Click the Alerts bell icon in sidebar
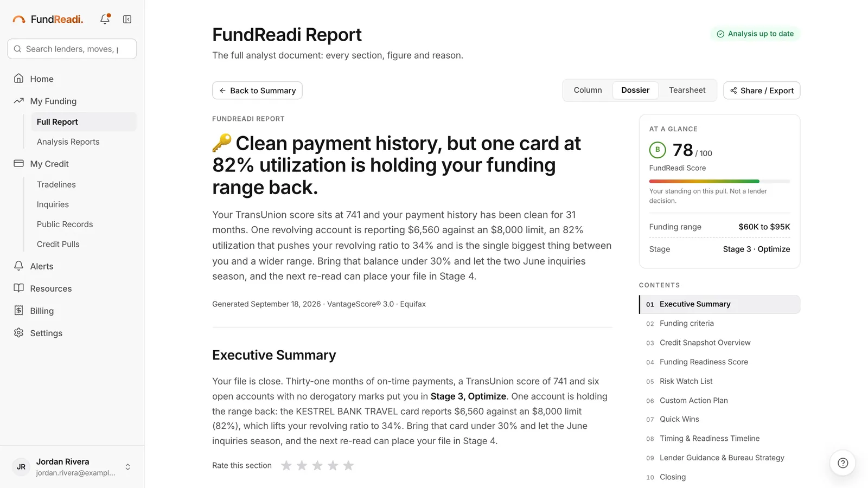Screen dimensions: 868x488 18,266
